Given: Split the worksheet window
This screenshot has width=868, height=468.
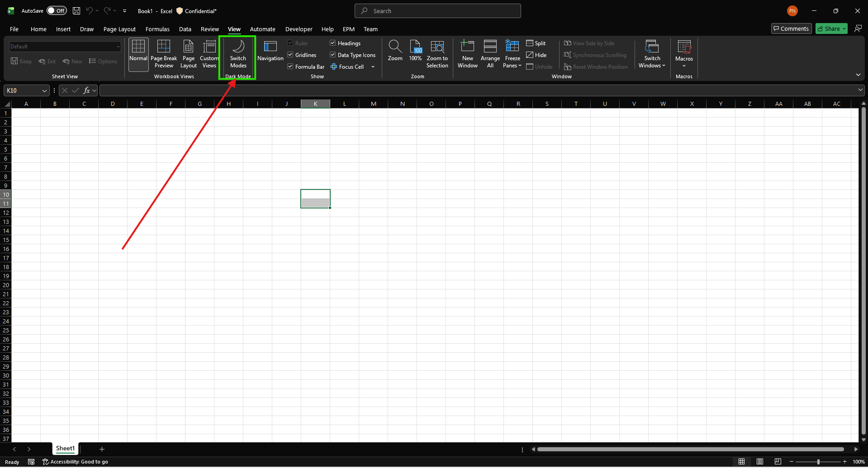Looking at the screenshot, I should click(536, 43).
